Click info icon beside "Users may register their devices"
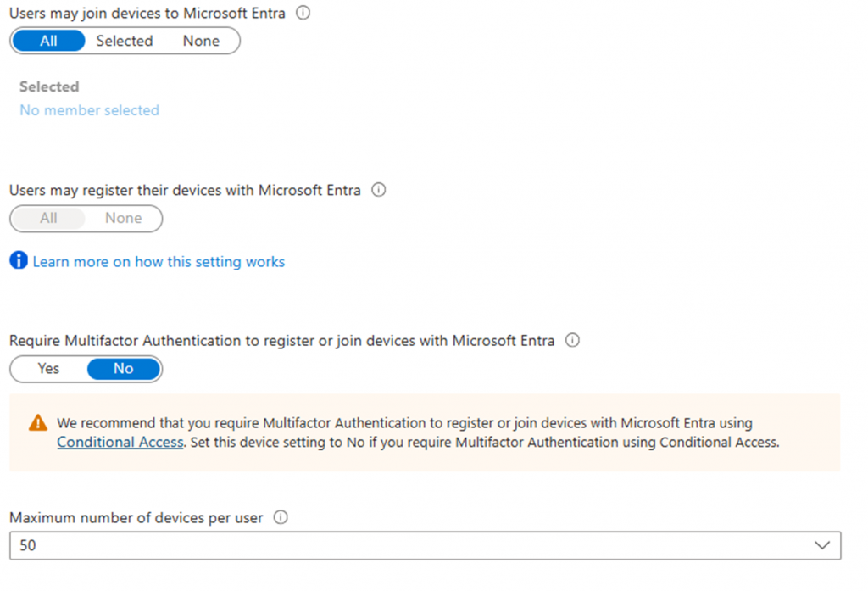This screenshot has height=591, width=868. point(379,190)
